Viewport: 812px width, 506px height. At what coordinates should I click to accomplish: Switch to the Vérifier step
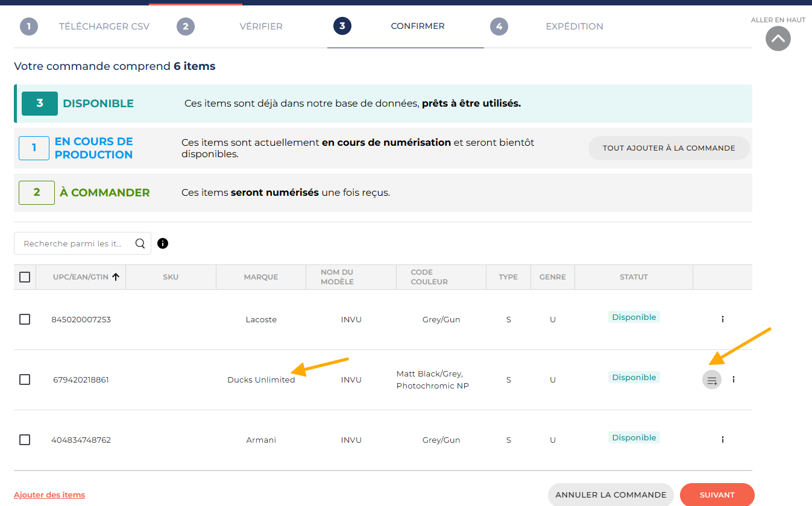260,27
